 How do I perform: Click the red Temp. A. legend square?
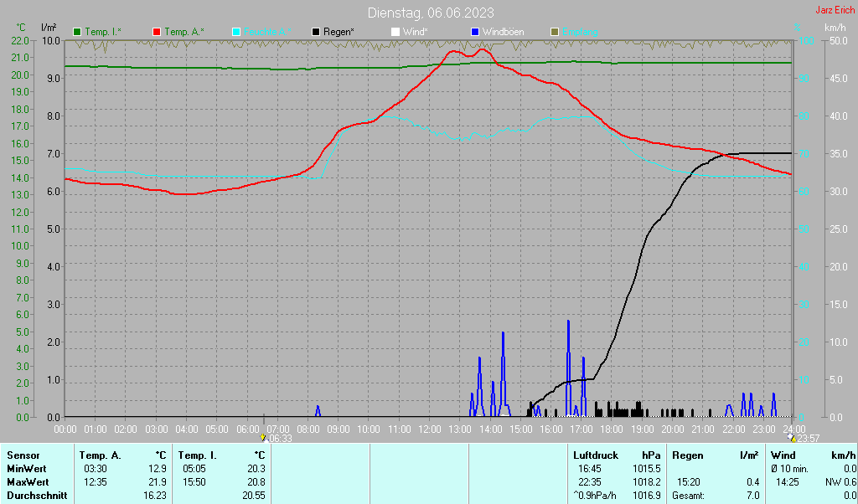pyautogui.click(x=158, y=32)
